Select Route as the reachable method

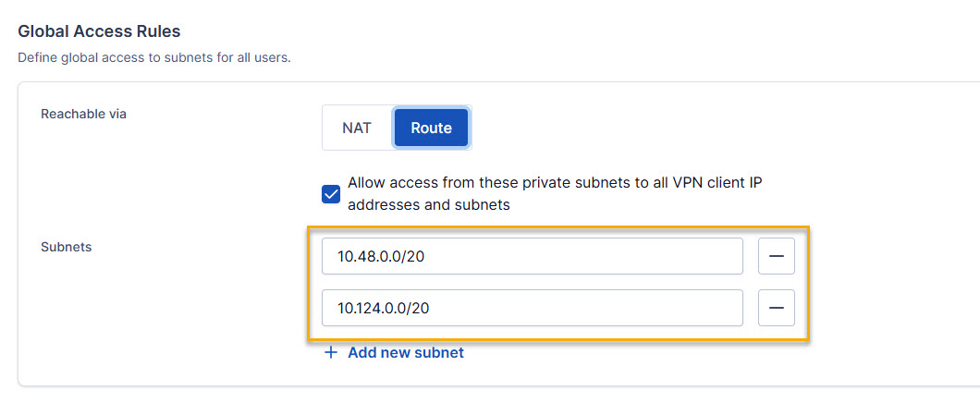[x=431, y=128]
